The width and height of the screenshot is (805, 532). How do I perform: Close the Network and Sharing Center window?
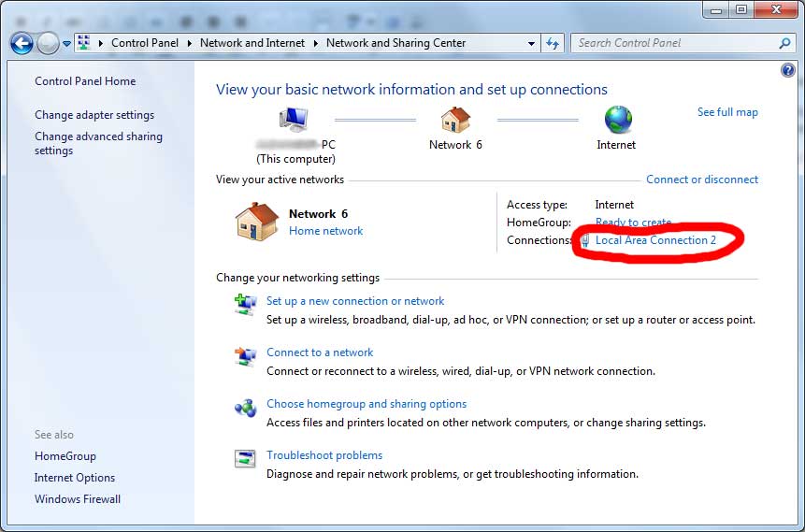[776, 9]
